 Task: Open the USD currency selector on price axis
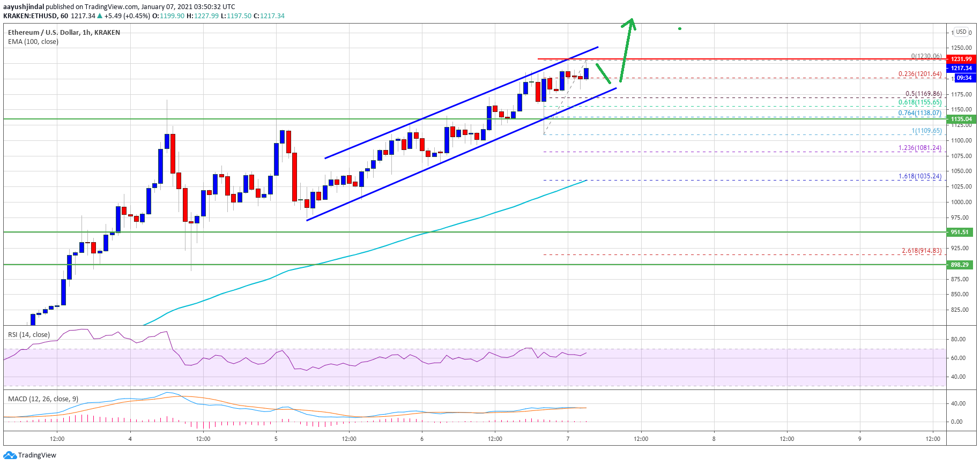[961, 32]
